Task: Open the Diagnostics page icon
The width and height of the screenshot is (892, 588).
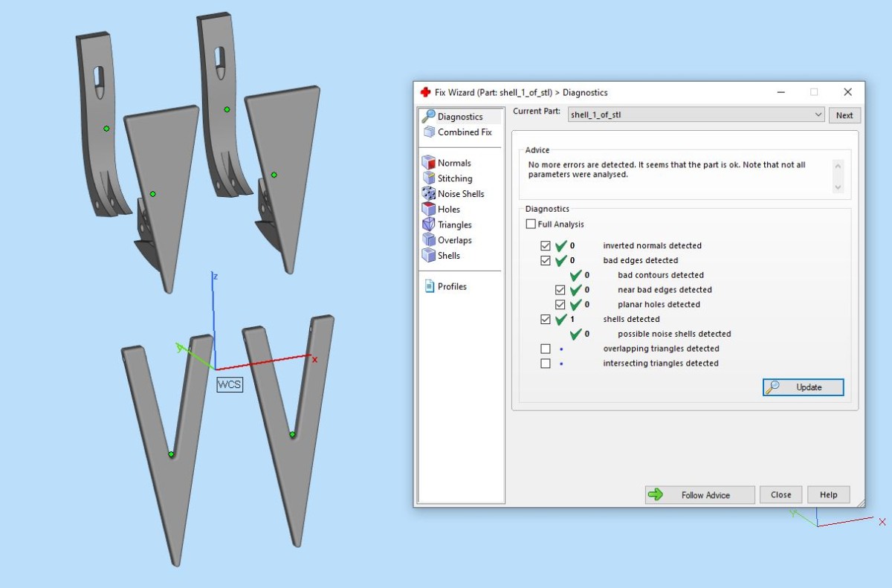Action: 428,117
